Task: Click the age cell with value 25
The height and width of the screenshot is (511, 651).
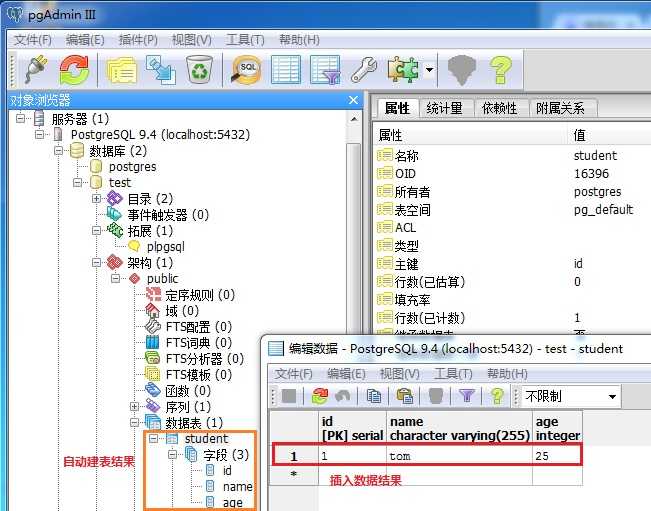Action: (557, 456)
